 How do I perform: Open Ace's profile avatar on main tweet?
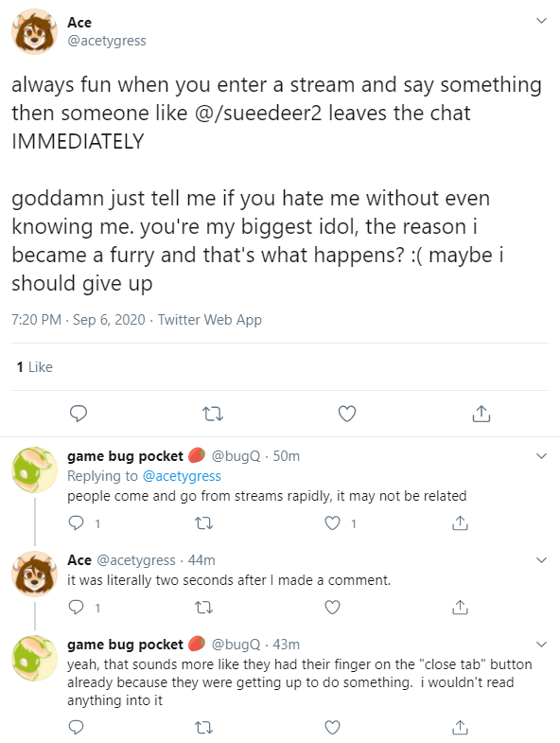(x=34, y=32)
